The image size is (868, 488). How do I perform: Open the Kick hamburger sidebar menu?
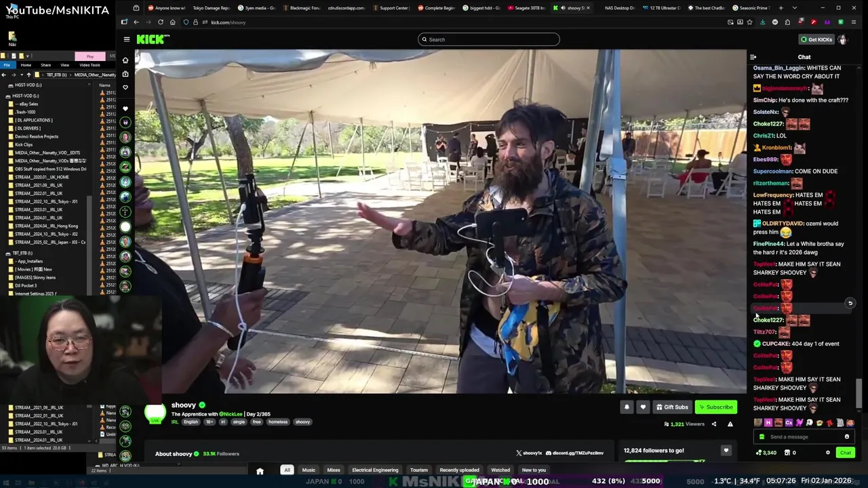click(126, 39)
